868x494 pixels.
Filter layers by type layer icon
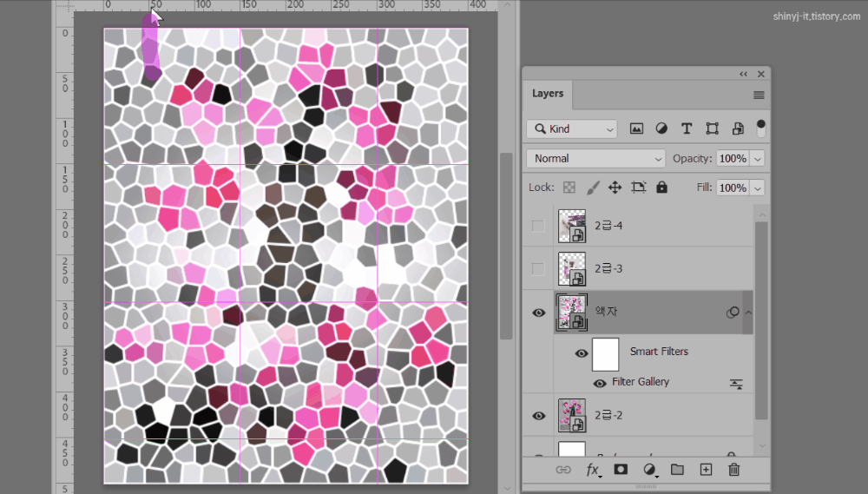click(x=687, y=129)
